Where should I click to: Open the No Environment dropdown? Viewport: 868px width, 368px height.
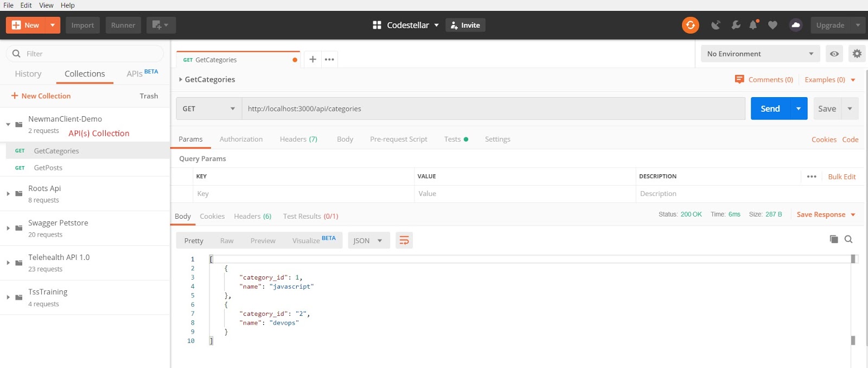(x=759, y=54)
